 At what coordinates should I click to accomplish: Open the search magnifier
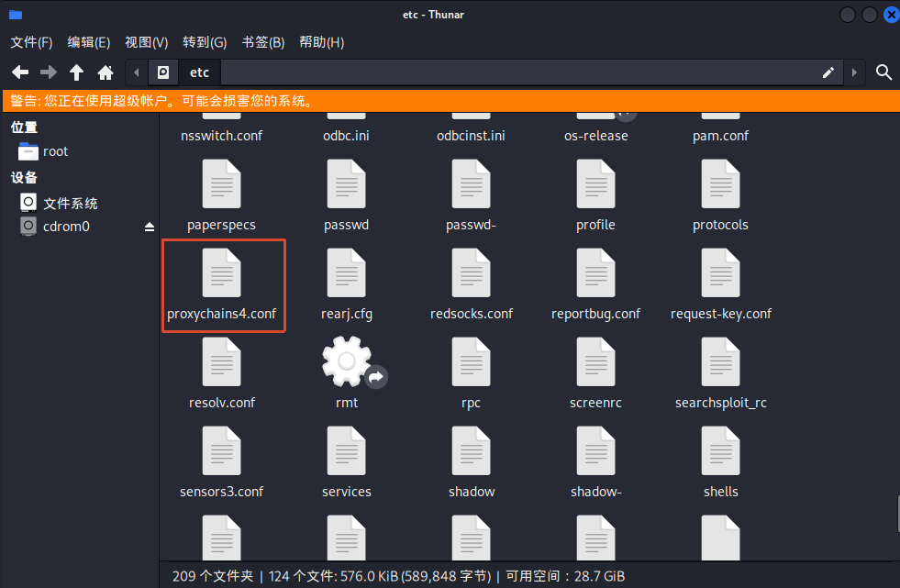tap(883, 72)
